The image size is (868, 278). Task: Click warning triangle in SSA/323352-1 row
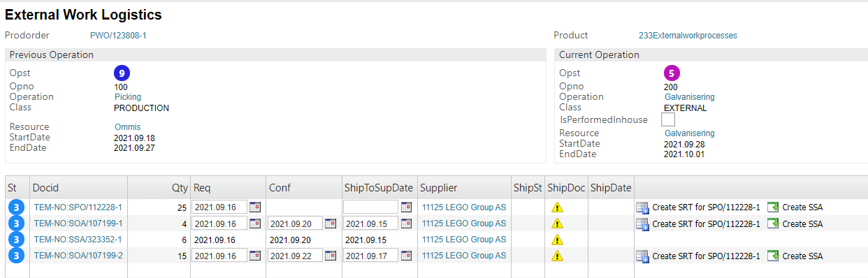point(557,240)
